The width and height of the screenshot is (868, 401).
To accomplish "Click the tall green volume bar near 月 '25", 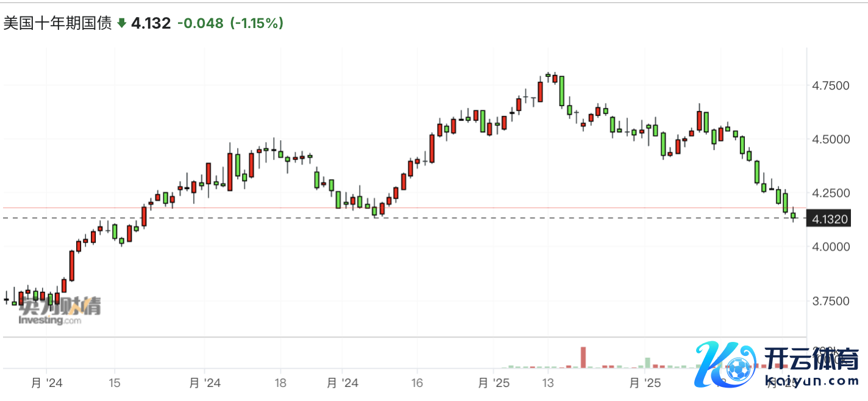I will (x=647, y=362).
